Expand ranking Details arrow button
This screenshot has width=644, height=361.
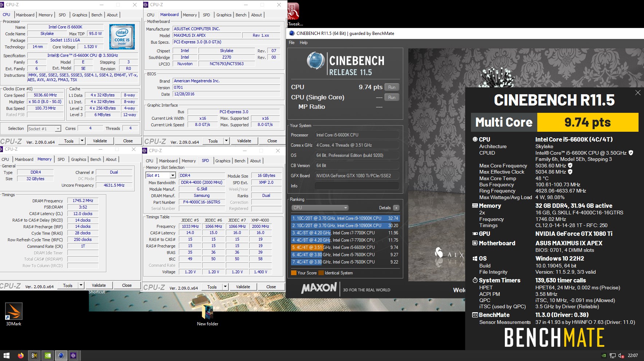click(396, 208)
